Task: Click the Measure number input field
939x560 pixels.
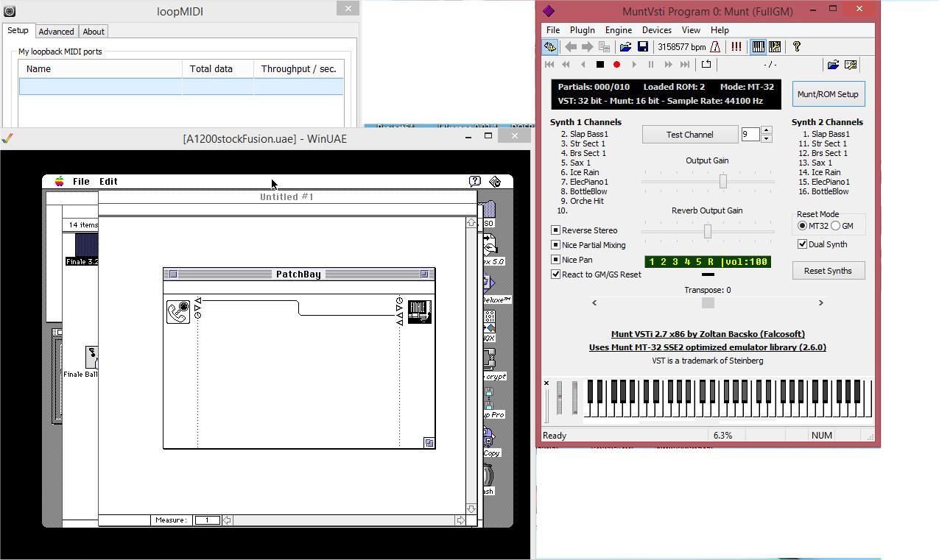Action: (x=208, y=520)
